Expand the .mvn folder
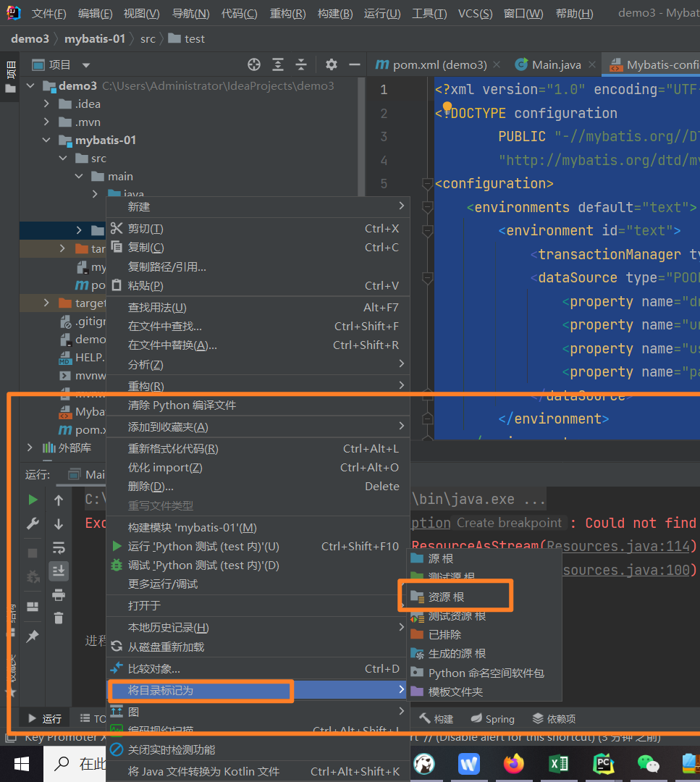This screenshot has height=782, width=700. 46,122
